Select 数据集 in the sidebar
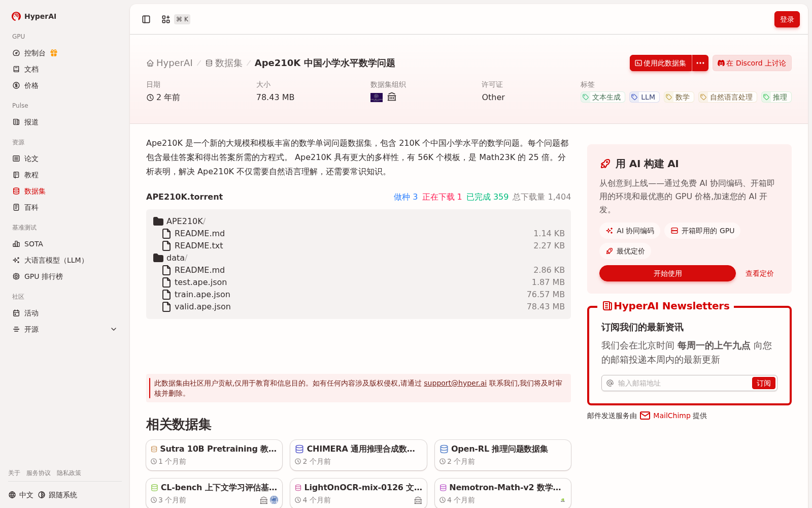This screenshot has width=812, height=508. 65,191
